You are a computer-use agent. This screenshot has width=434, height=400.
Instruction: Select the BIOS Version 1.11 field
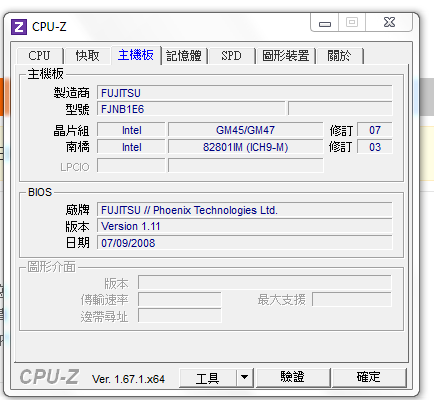click(x=244, y=226)
